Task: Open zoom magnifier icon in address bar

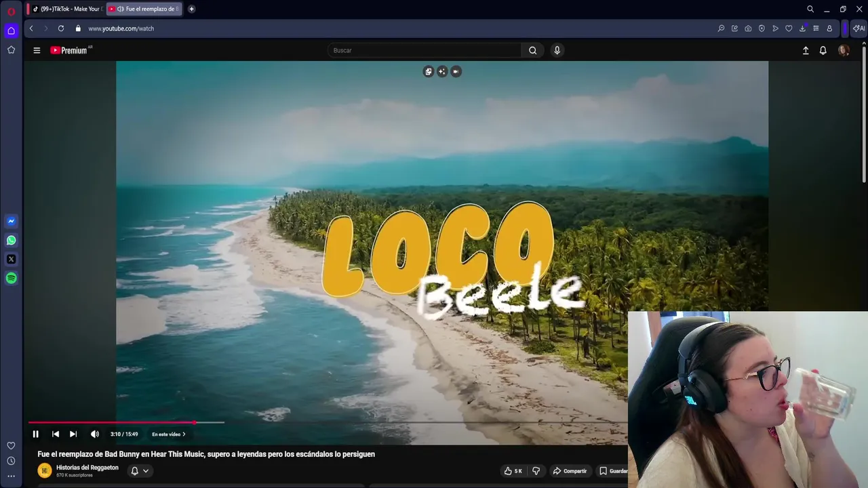Action: 721,28
